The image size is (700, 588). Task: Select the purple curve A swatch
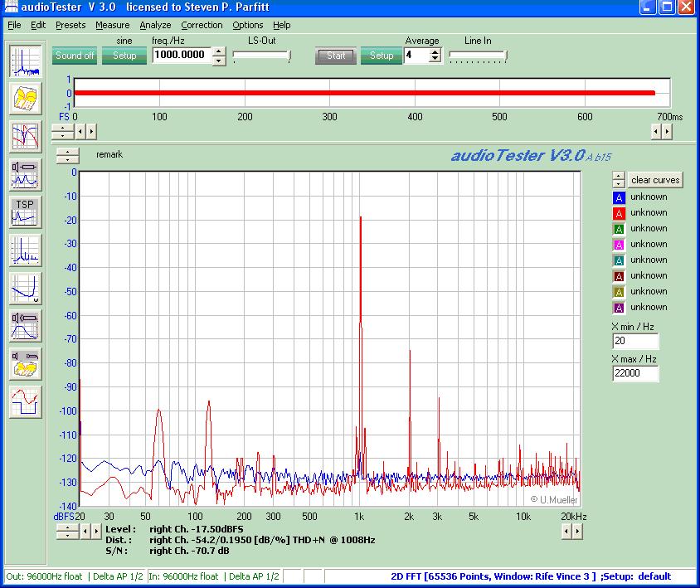[x=619, y=308]
